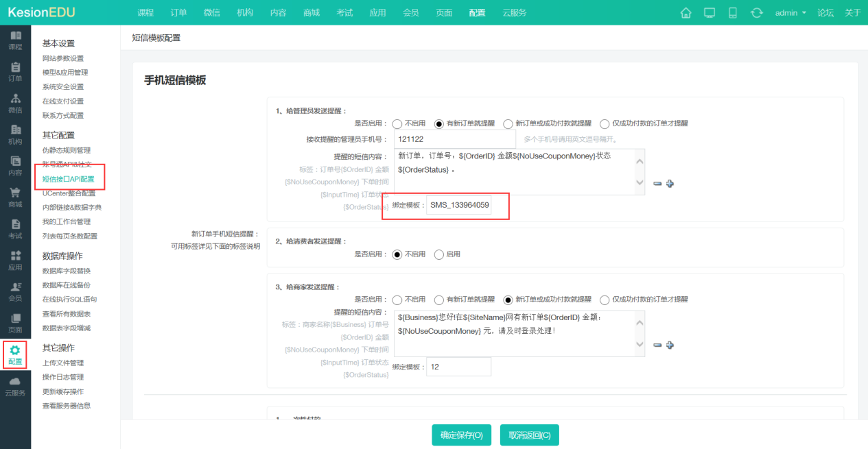
Task: Click the plus icon beside admin SMS content
Action: [x=670, y=182]
